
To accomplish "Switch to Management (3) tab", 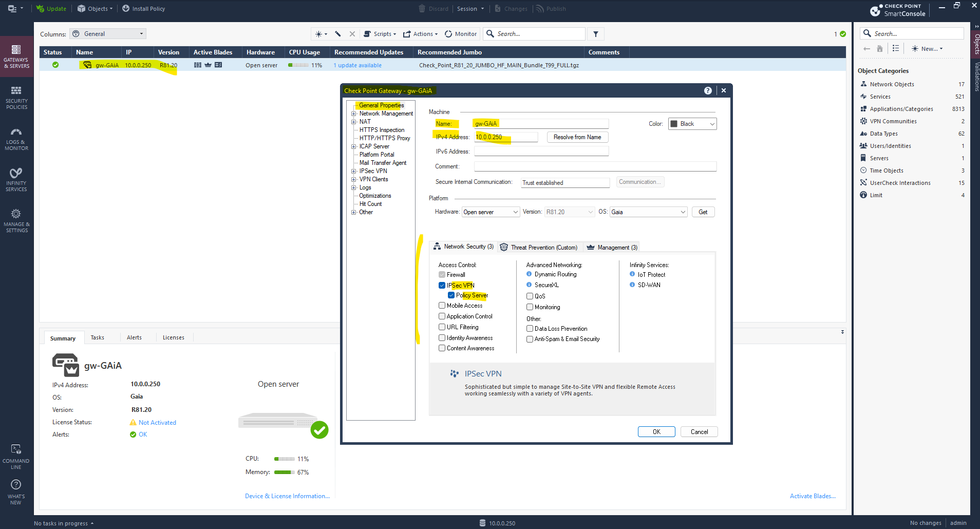I will 612,247.
